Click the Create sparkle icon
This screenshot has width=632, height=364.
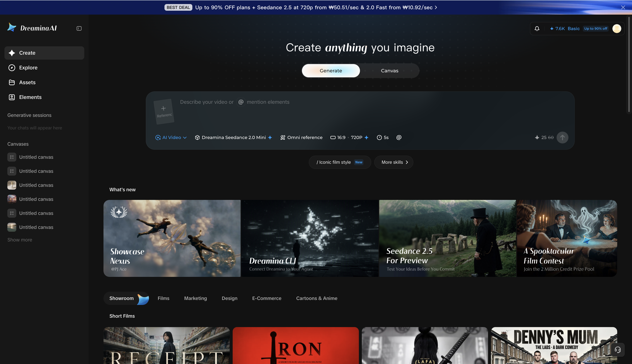[12, 53]
